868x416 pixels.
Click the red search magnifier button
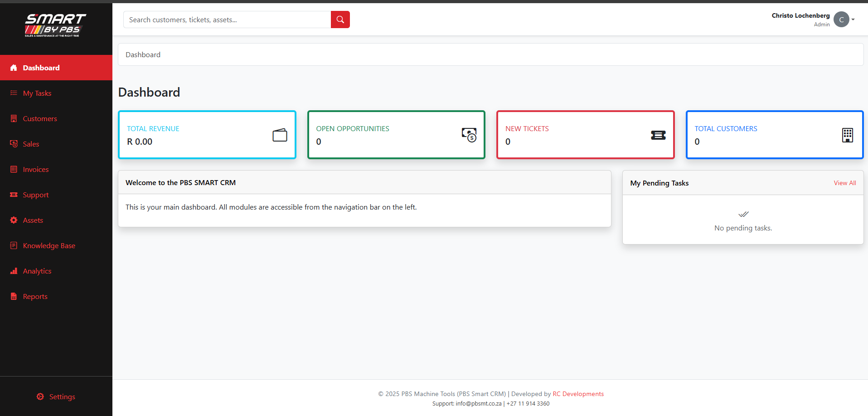coord(340,20)
